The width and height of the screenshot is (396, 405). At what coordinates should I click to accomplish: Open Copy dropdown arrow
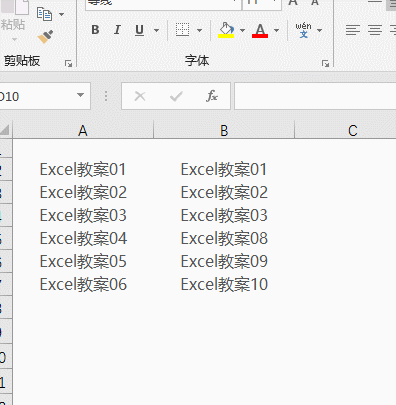pos(61,14)
